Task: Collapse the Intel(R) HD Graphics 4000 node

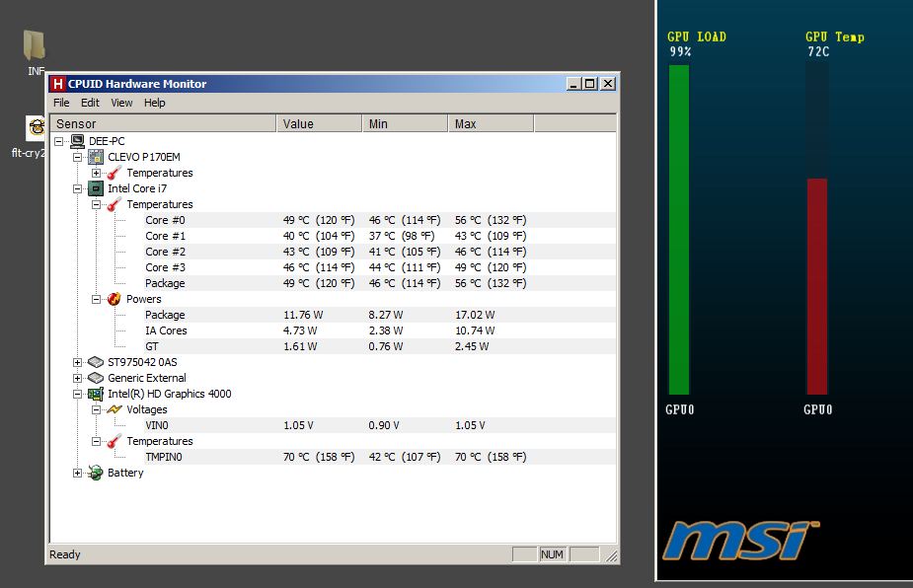Action: (x=77, y=394)
